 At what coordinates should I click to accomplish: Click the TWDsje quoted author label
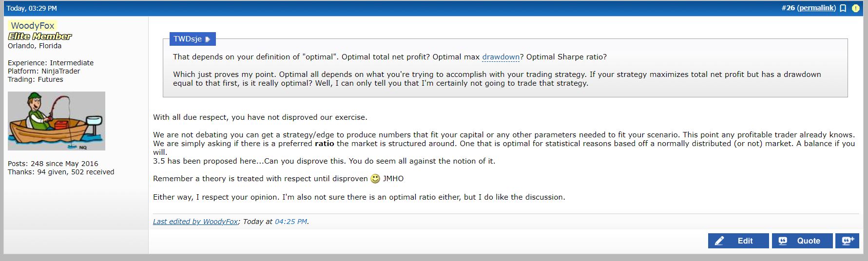click(x=188, y=39)
